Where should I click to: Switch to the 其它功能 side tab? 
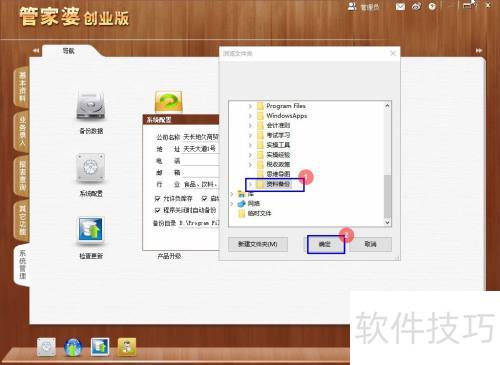(x=22, y=220)
